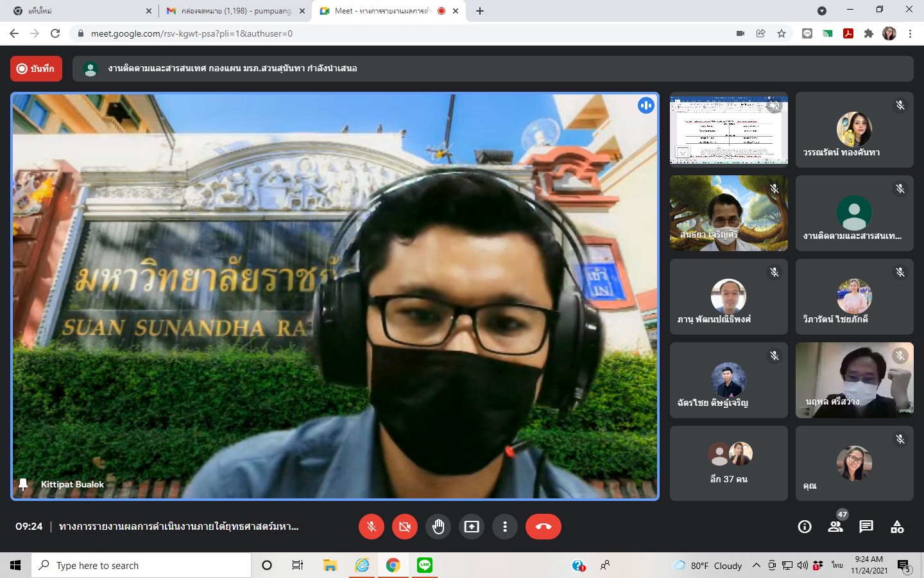This screenshot has width=924, height=578.
Task: Leave the call with red hang-up button
Action: point(543,527)
